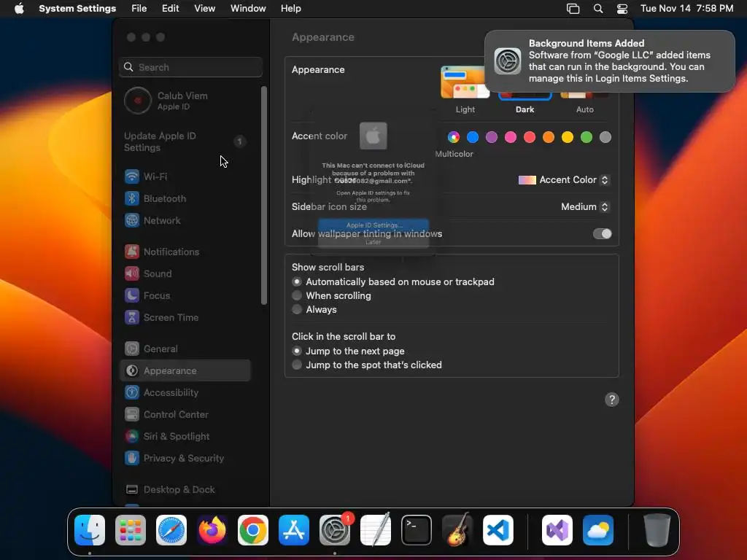Choose the orange accent color

pyautogui.click(x=549, y=137)
